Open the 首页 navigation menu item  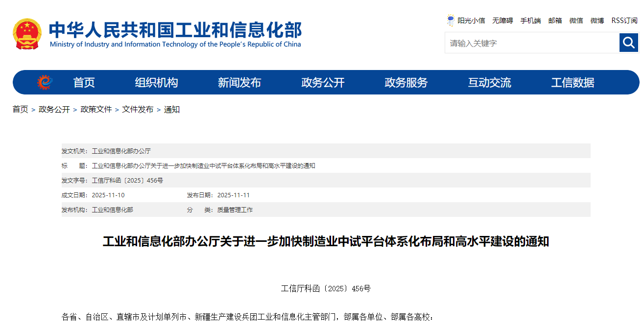84,83
